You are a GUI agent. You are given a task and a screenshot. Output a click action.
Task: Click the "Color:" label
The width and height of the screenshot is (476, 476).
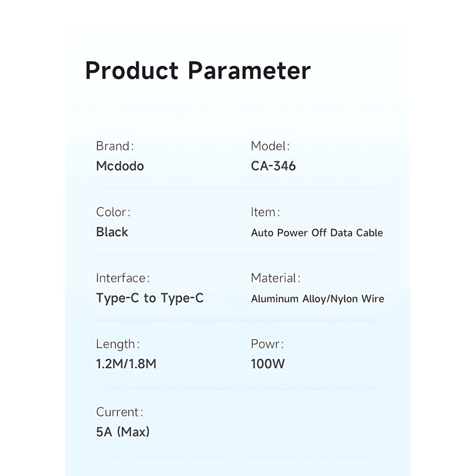(113, 212)
